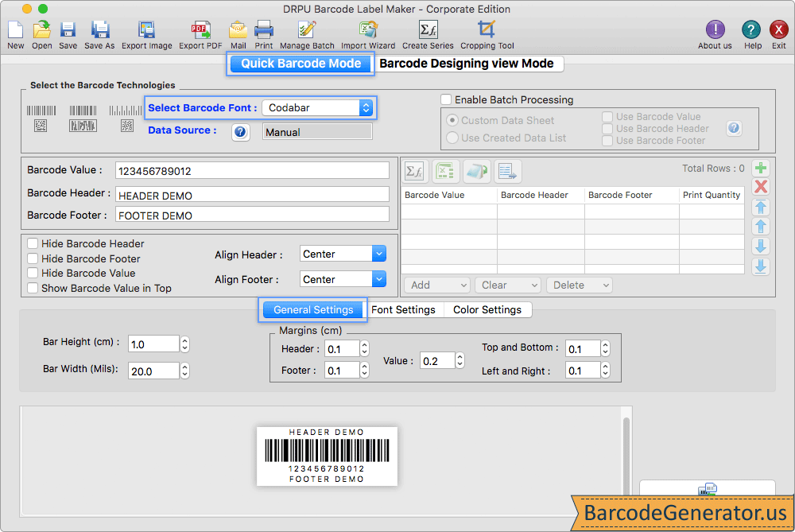Screen dimensions: 795x532
Task: Click the Data Source help question icon
Action: [x=240, y=132]
